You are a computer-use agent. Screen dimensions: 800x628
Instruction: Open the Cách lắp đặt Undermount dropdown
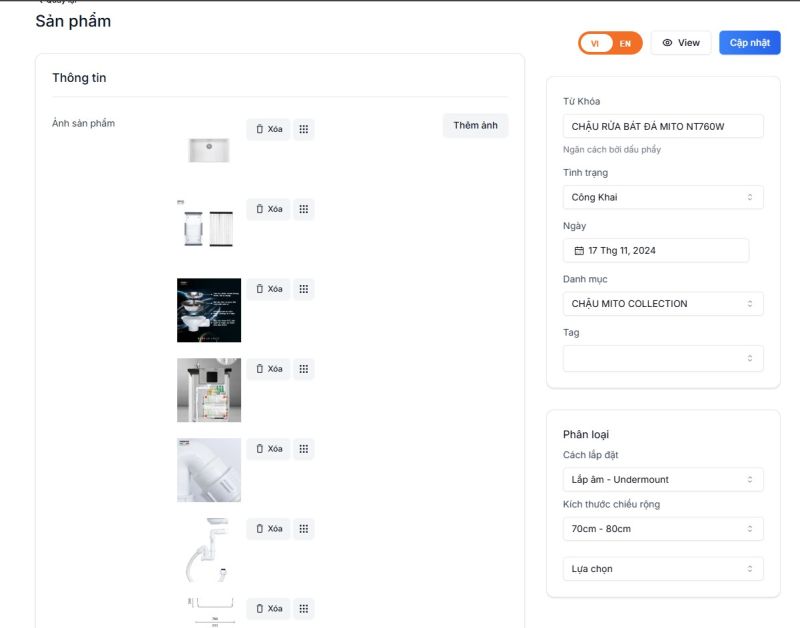[x=662, y=479]
